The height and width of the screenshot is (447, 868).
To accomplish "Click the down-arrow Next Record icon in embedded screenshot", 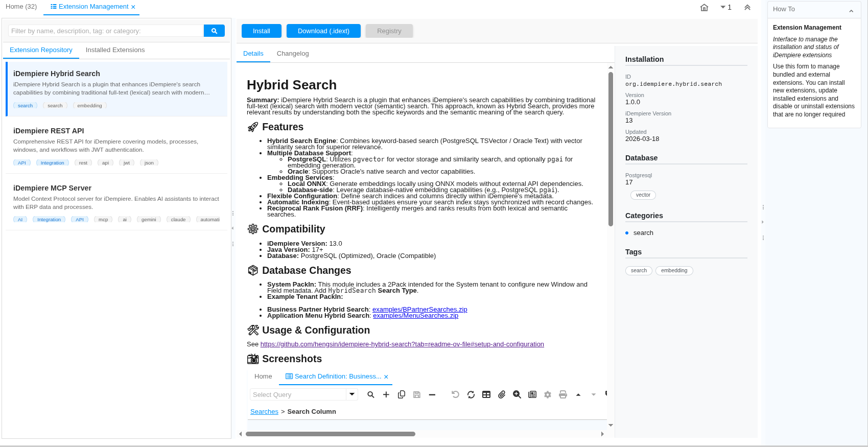I will [x=594, y=394].
